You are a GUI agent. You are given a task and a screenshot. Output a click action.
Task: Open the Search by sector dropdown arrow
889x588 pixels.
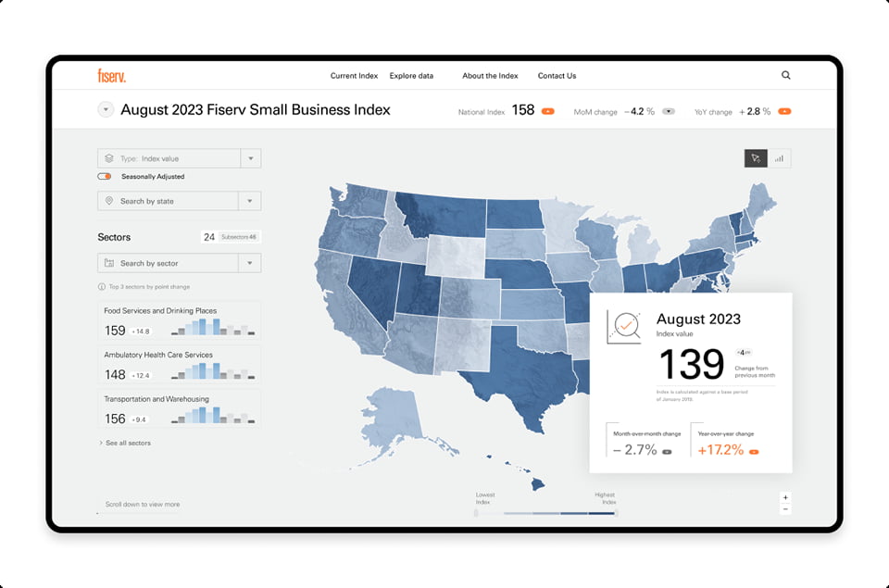coord(249,263)
